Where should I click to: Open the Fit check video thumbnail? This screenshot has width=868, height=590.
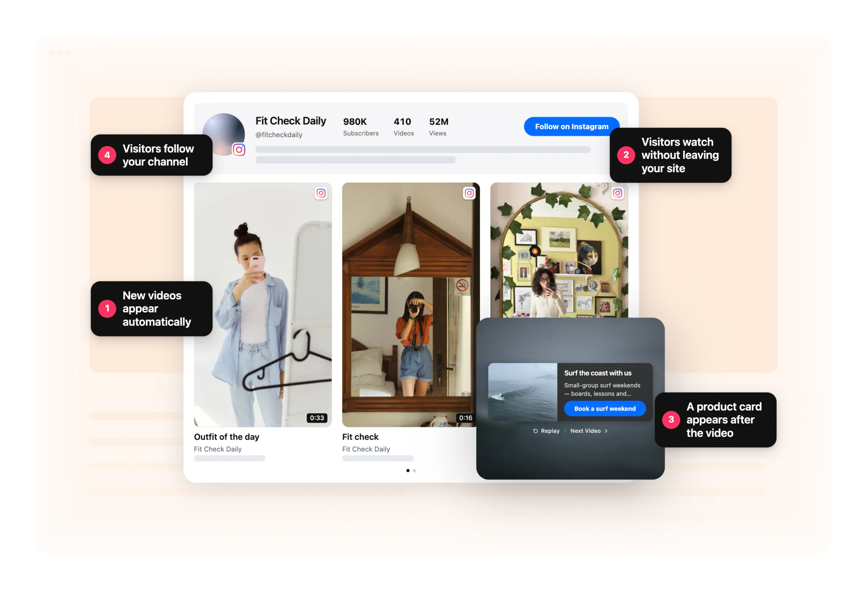click(x=410, y=305)
